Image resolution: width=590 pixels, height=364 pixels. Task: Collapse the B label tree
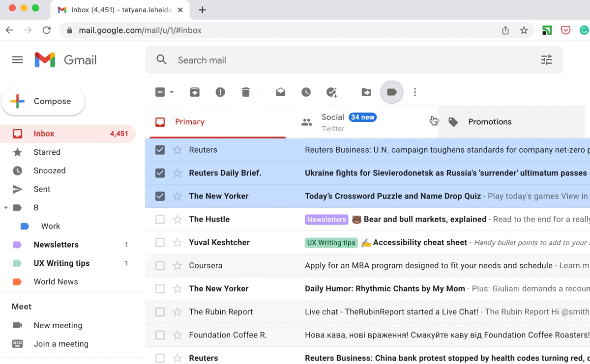pyautogui.click(x=6, y=208)
